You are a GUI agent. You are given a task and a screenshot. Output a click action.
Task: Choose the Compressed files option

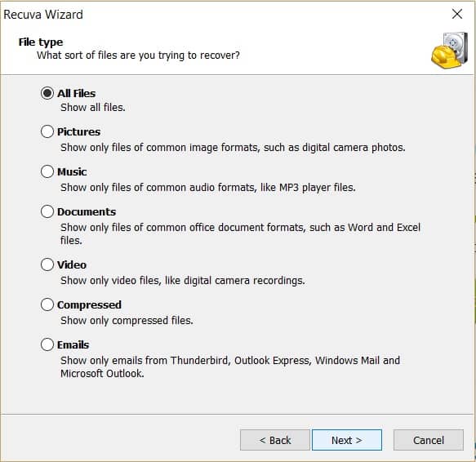click(47, 304)
